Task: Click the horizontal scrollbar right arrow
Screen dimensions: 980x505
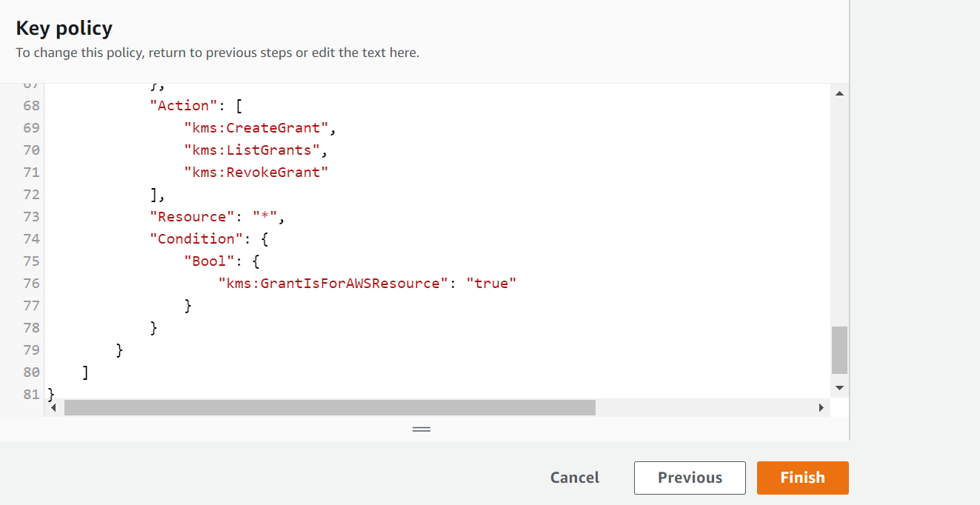Action: [821, 407]
